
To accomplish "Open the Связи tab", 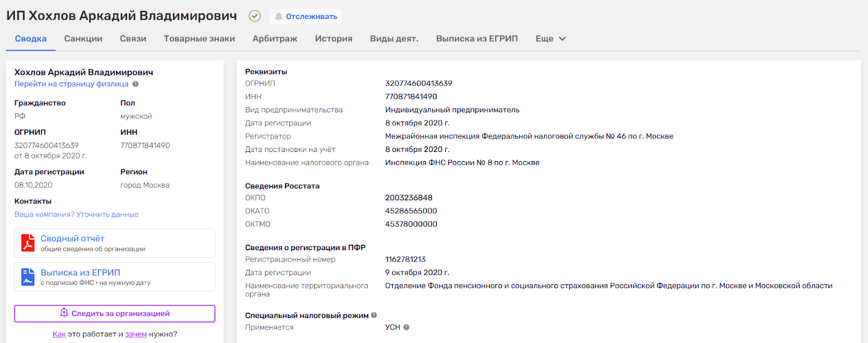I will pyautogui.click(x=133, y=39).
